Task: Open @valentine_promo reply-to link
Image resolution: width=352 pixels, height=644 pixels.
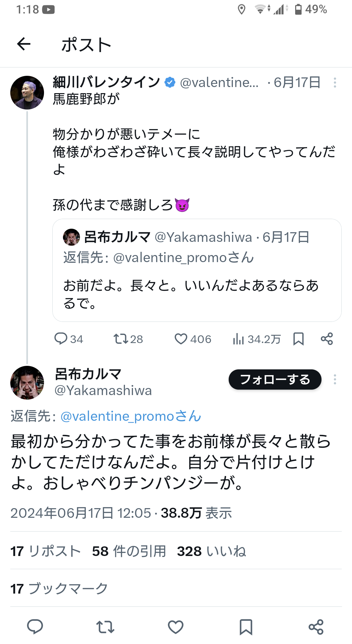Action: pyautogui.click(x=131, y=416)
